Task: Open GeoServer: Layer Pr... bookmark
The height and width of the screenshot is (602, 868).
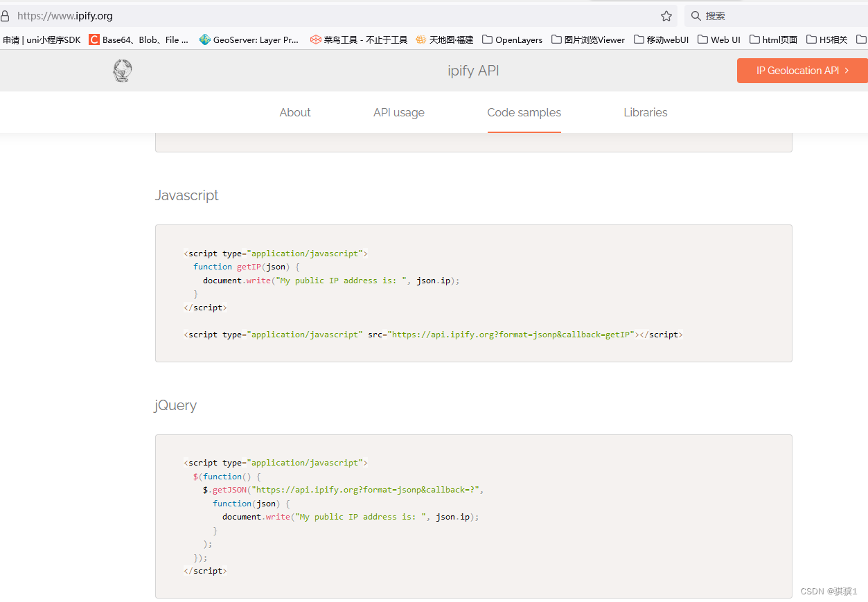Action: tap(249, 40)
